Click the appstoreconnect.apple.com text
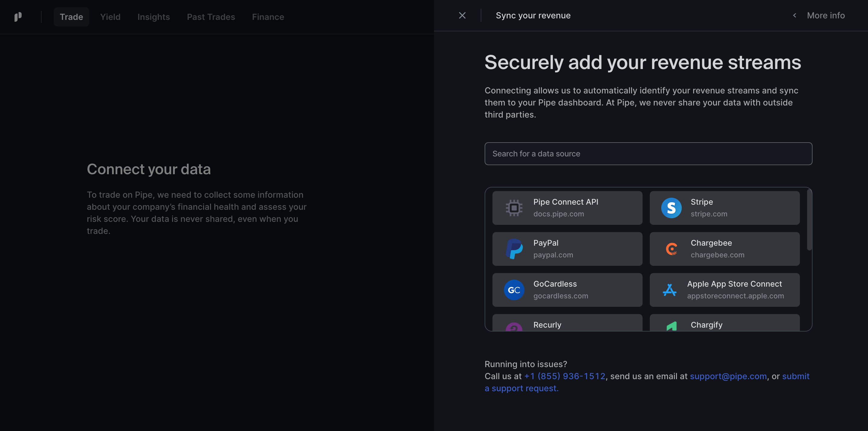 point(736,296)
